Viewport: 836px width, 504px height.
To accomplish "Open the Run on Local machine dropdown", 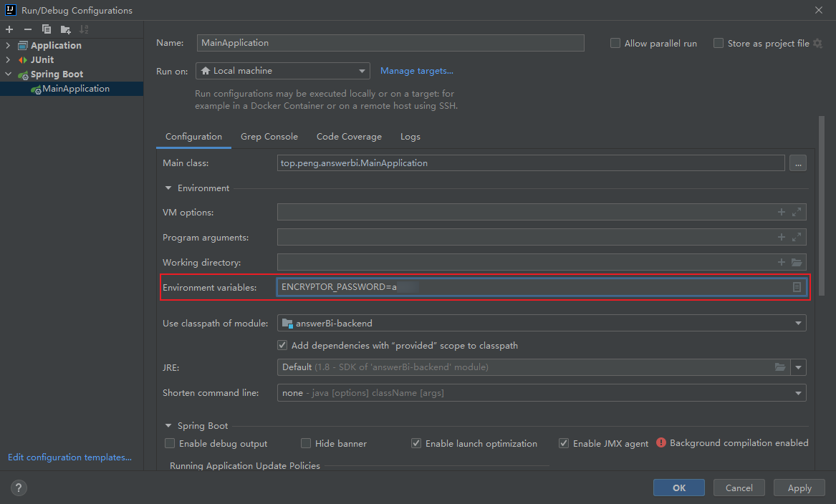I will pos(282,71).
